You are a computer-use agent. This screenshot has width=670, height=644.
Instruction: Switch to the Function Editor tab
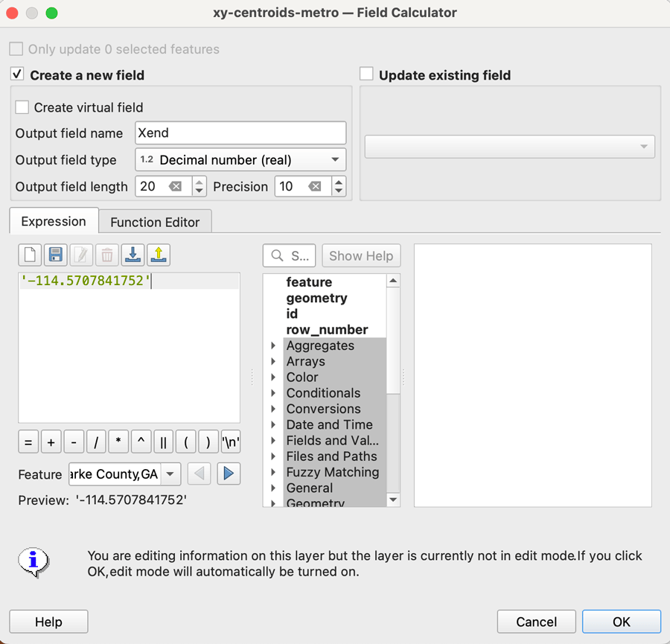click(155, 222)
